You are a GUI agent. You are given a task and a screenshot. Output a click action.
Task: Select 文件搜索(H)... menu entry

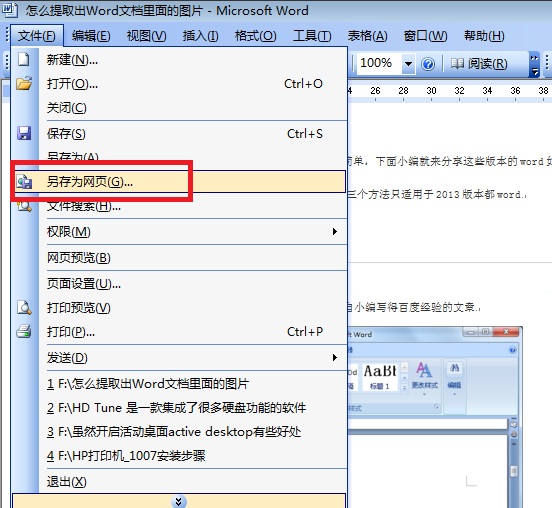pyautogui.click(x=179, y=206)
